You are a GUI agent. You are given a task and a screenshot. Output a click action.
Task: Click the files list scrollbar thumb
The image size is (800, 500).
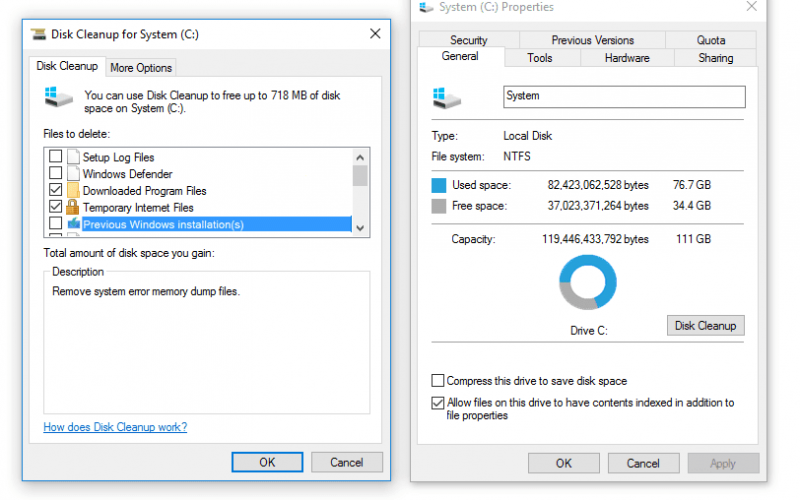360,176
